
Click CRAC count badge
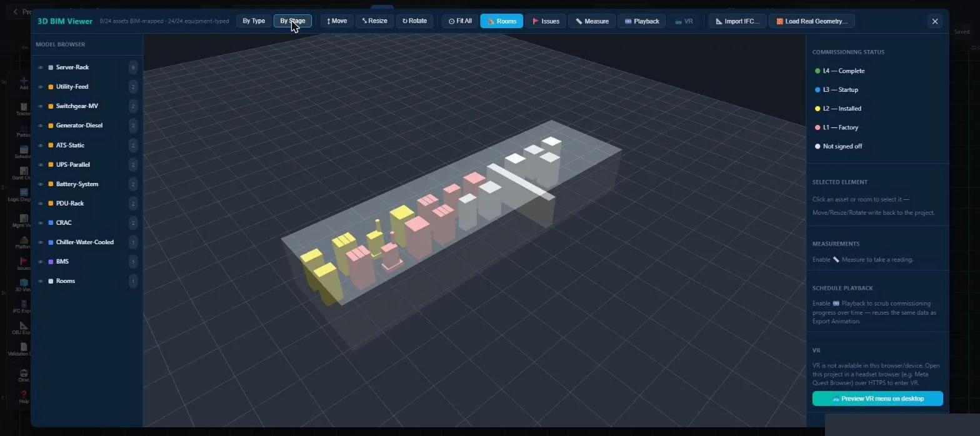click(132, 223)
